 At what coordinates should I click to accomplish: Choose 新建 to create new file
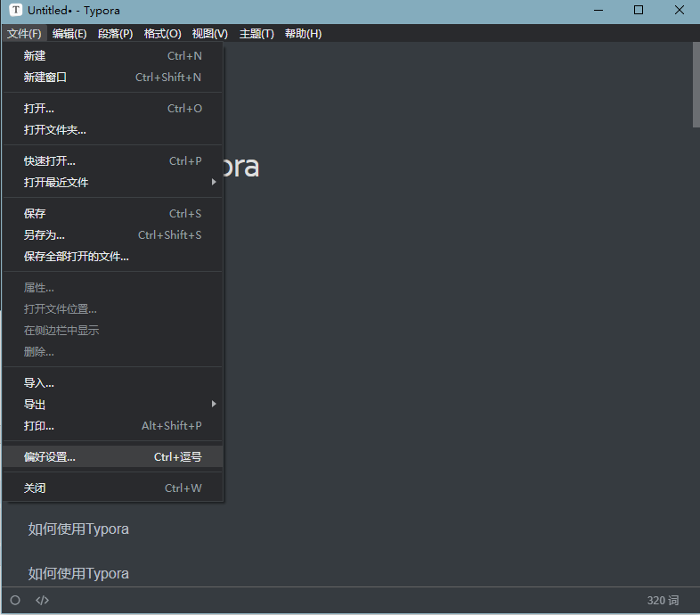pyautogui.click(x=112, y=56)
